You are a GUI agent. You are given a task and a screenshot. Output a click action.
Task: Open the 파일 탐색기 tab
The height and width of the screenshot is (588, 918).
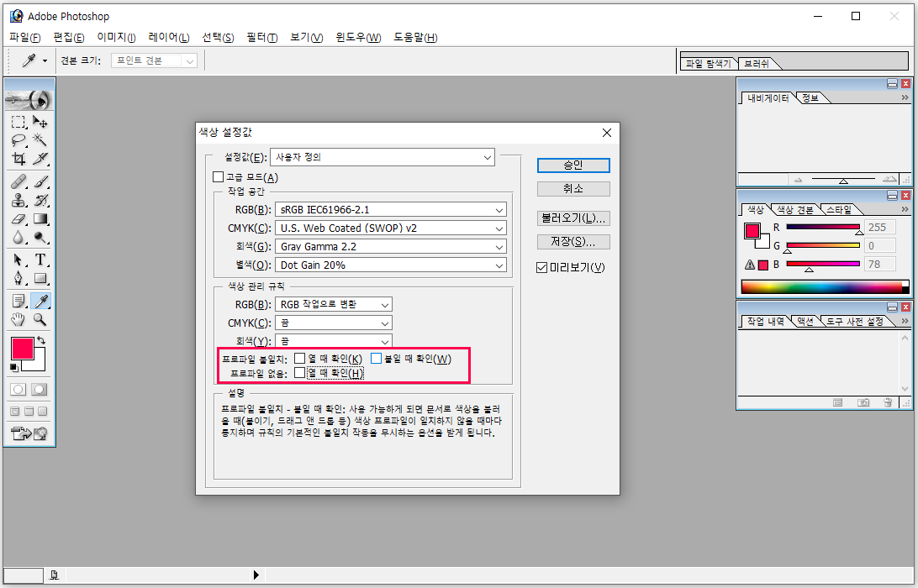pyautogui.click(x=709, y=63)
